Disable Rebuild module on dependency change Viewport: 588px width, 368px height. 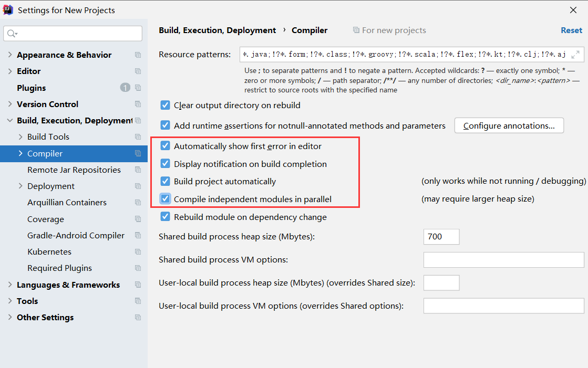coord(165,217)
